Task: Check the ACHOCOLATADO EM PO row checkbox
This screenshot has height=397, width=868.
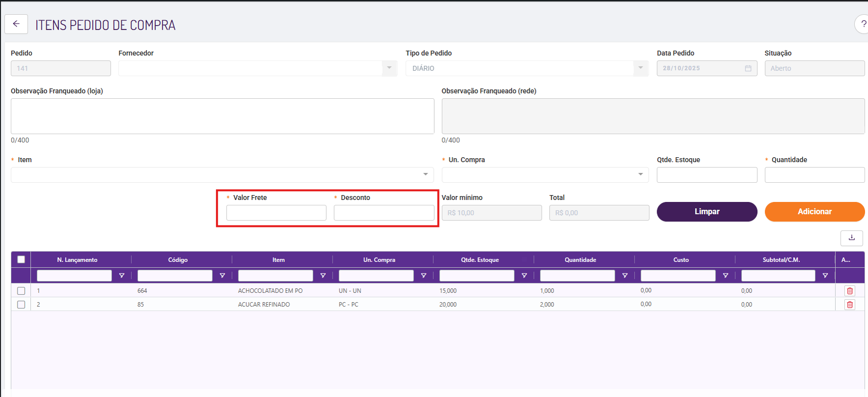Action: [21, 291]
